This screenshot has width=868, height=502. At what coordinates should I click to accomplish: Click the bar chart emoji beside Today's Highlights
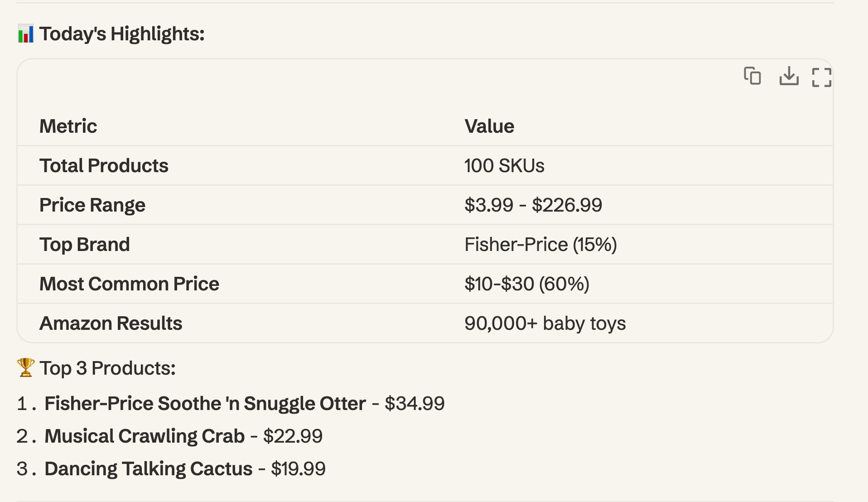tap(25, 33)
